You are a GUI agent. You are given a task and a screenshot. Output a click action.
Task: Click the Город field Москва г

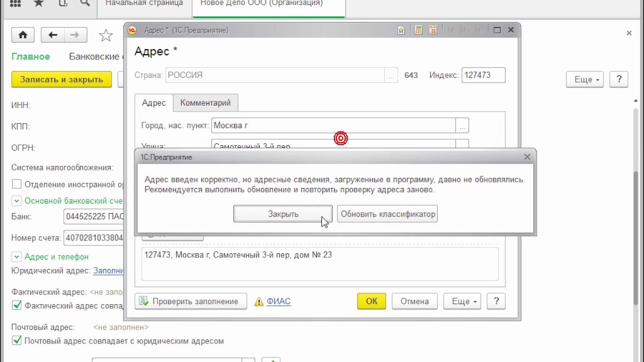(334, 126)
